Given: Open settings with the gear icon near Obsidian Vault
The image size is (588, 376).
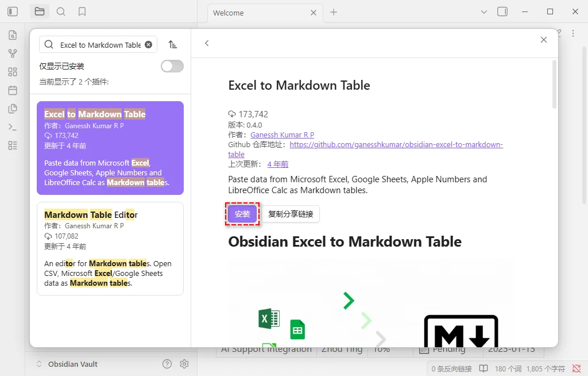Looking at the screenshot, I should [184, 364].
